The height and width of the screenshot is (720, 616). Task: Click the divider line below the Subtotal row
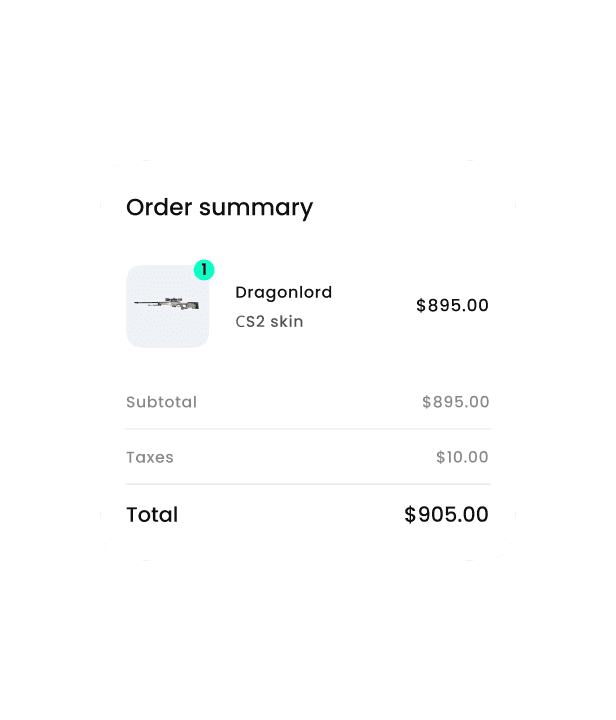(x=308, y=429)
